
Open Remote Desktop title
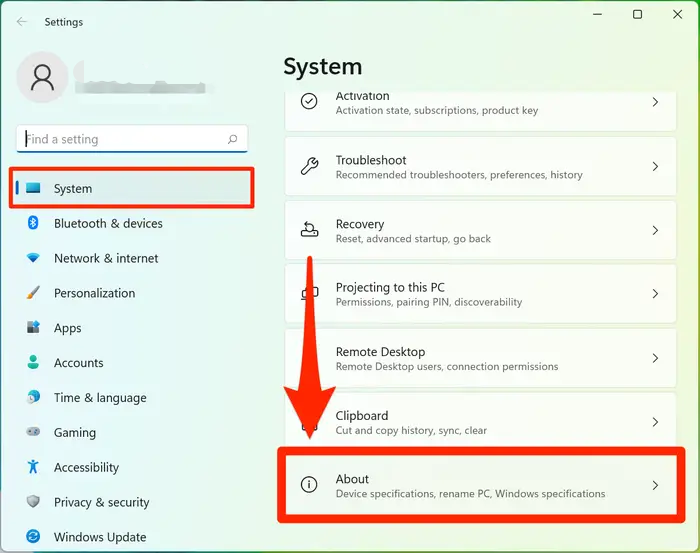pyautogui.click(x=380, y=352)
